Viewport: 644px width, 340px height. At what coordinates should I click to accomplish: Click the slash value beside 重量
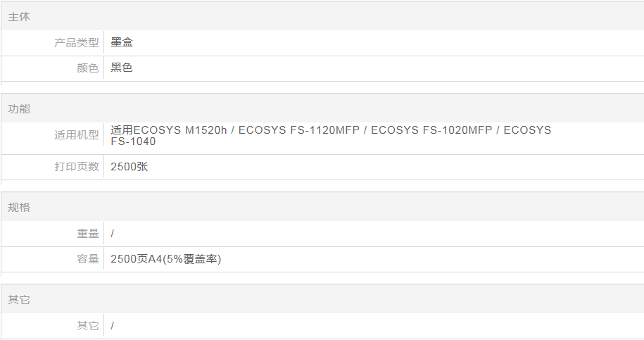[x=113, y=234]
